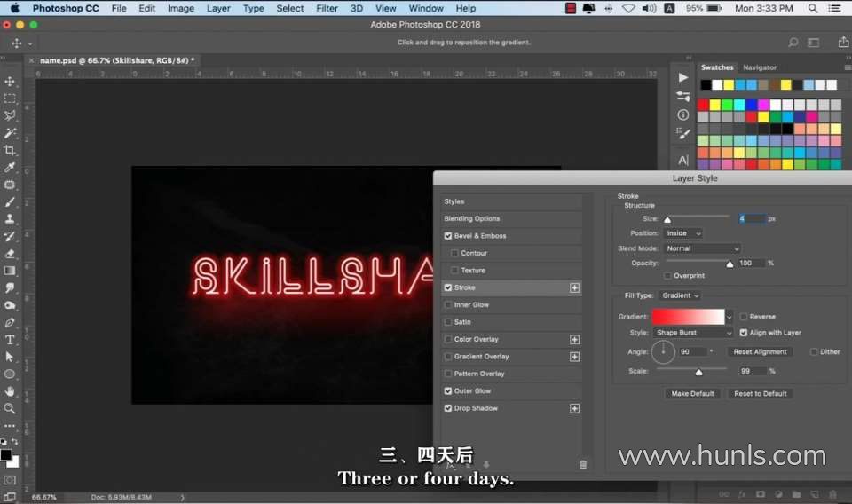Click the stroke Size input field
The height and width of the screenshot is (504, 852).
pos(752,219)
